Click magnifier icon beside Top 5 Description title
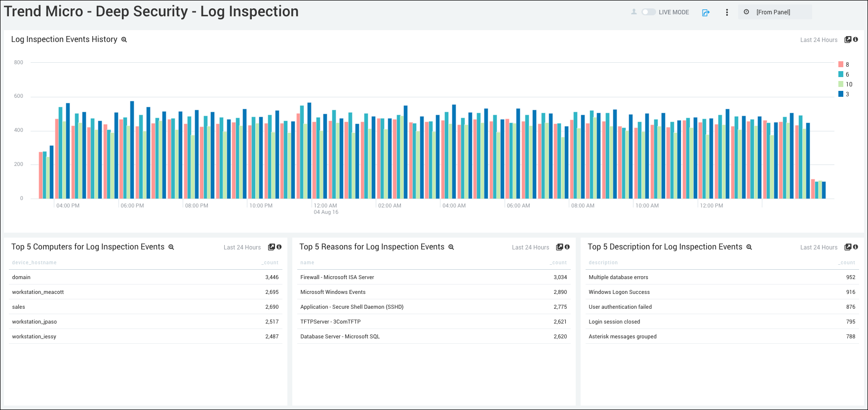Viewport: 868px width, 410px height. click(749, 247)
